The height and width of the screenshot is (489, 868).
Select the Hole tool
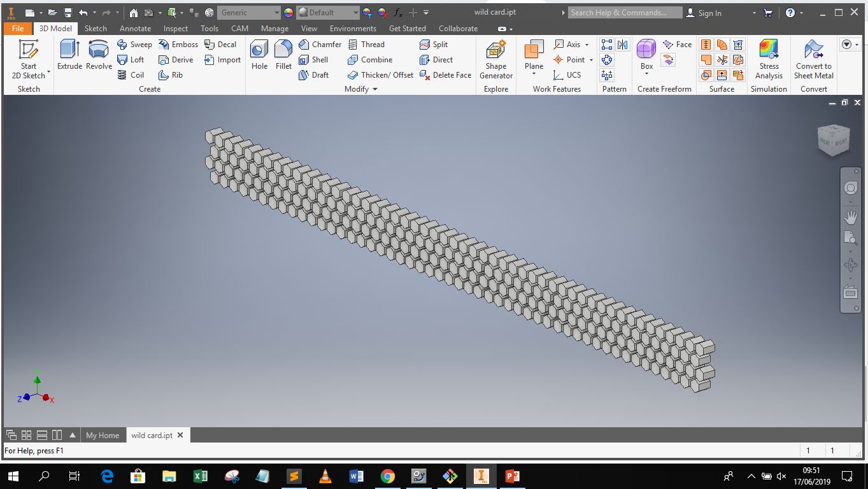(x=259, y=55)
